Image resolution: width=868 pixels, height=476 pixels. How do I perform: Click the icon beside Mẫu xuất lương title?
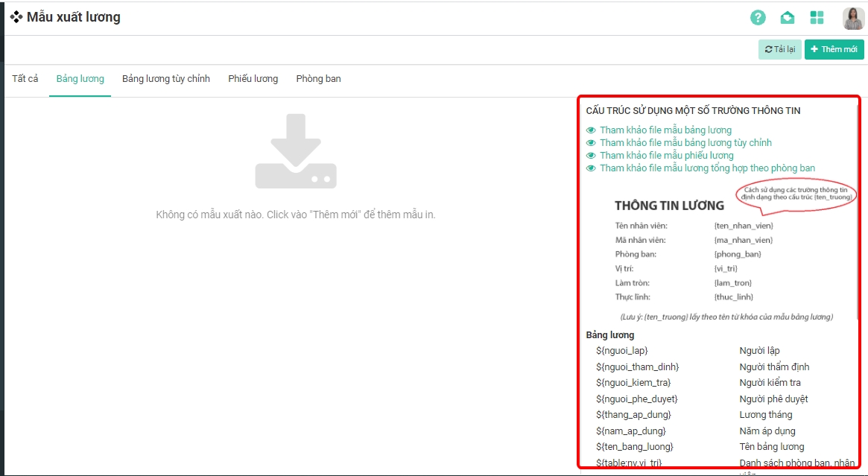pos(16,17)
